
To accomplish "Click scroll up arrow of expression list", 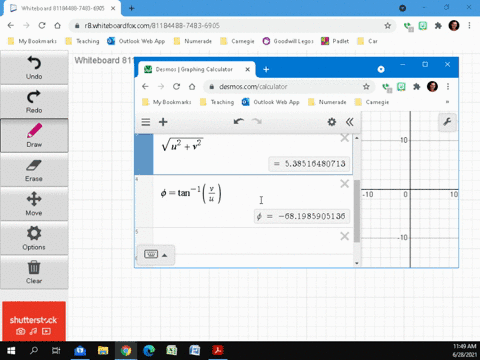I will (x=357, y=138).
